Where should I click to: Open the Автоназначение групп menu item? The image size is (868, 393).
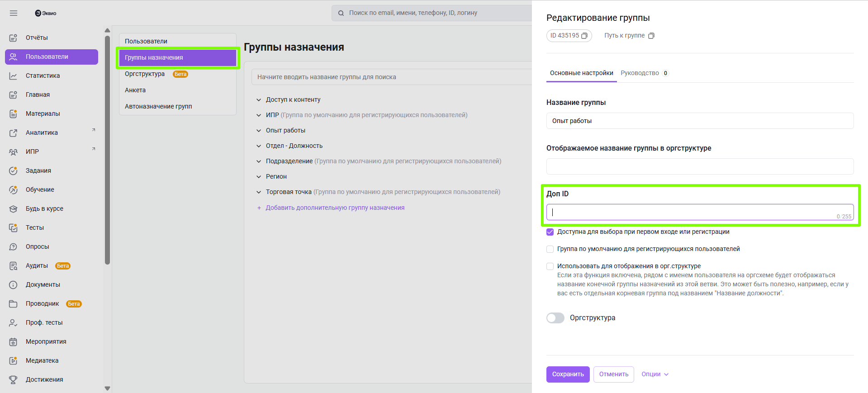(x=158, y=106)
